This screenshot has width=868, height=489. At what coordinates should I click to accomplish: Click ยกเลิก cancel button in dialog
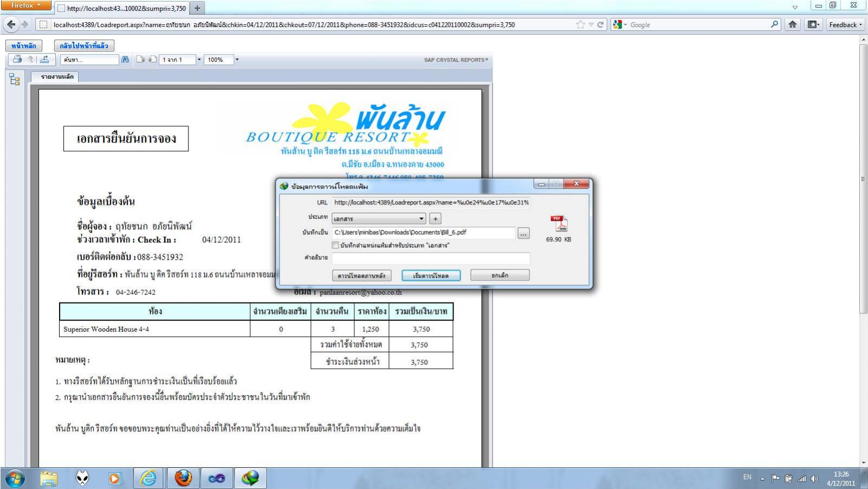tap(500, 275)
